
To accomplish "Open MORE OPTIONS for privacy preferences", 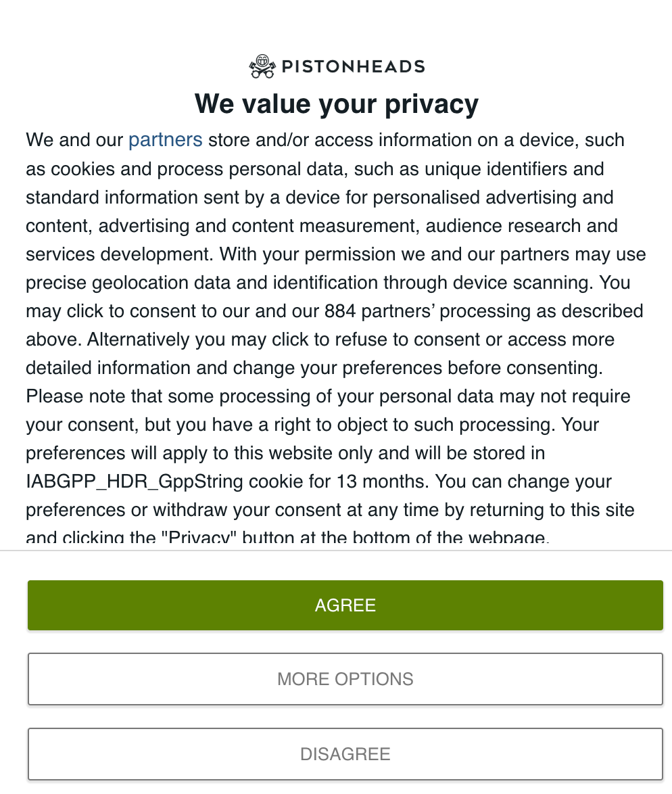I will coord(345,679).
